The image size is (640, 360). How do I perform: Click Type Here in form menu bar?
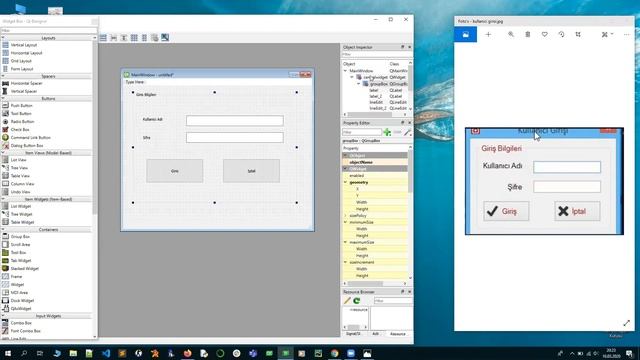pos(135,82)
